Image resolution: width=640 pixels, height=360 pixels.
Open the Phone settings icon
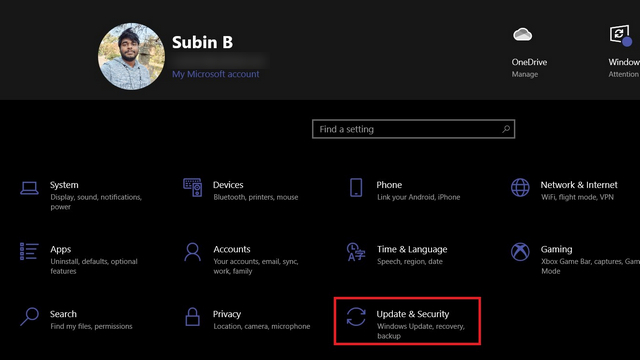[356, 187]
